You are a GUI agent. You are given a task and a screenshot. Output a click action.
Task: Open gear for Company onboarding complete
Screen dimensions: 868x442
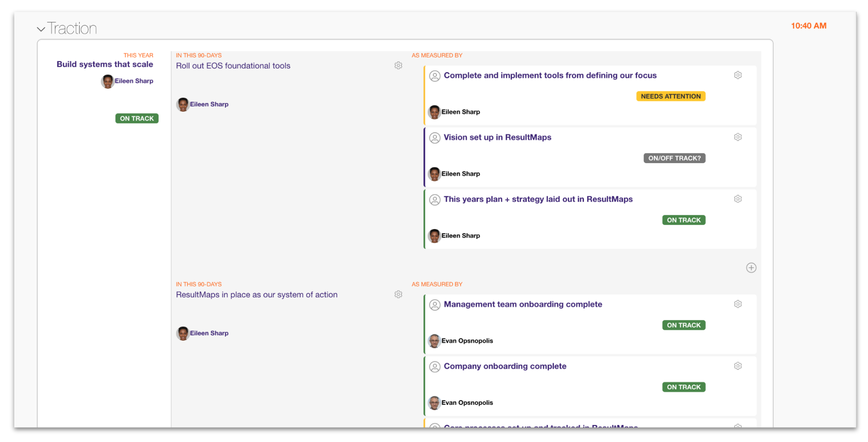pos(738,366)
